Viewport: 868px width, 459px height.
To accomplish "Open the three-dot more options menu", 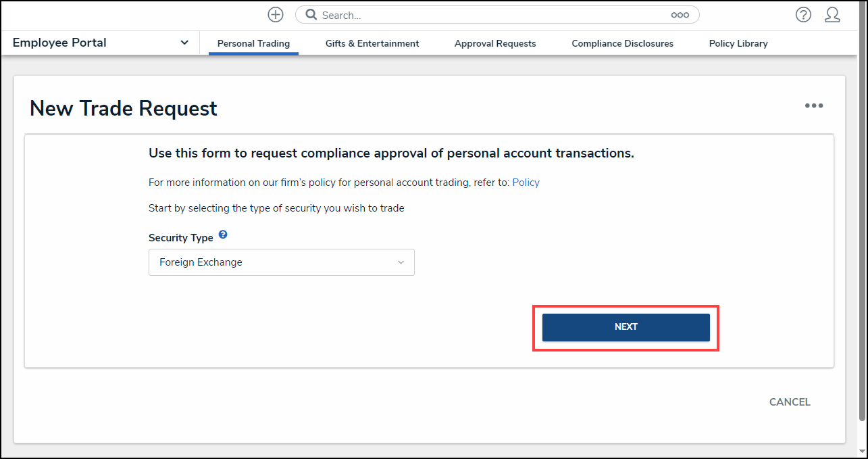I will 813,106.
